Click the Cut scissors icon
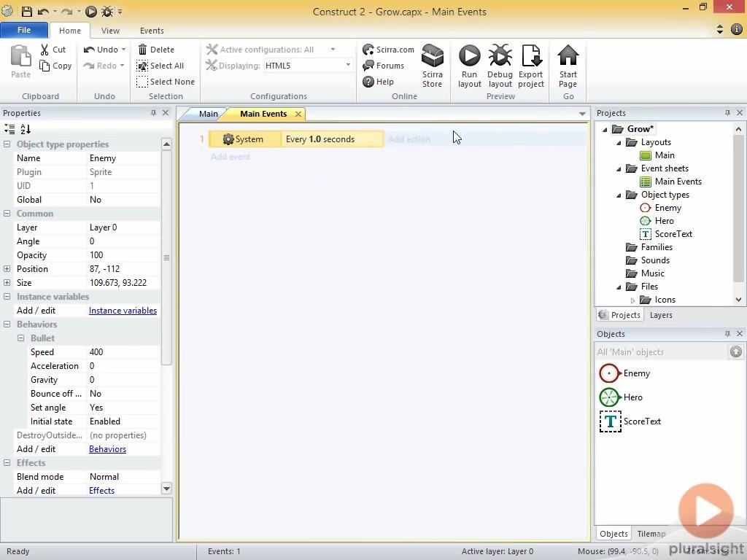Viewport: 747px width, 560px height. [45, 50]
